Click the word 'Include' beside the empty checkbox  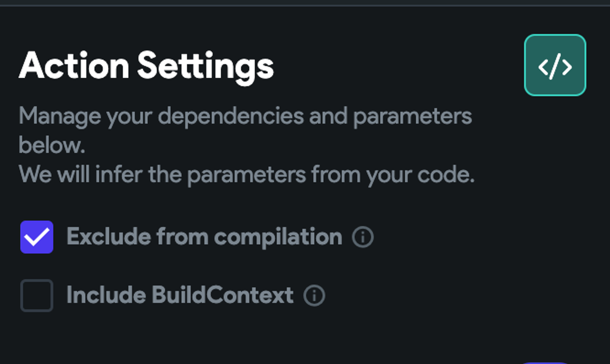point(106,295)
